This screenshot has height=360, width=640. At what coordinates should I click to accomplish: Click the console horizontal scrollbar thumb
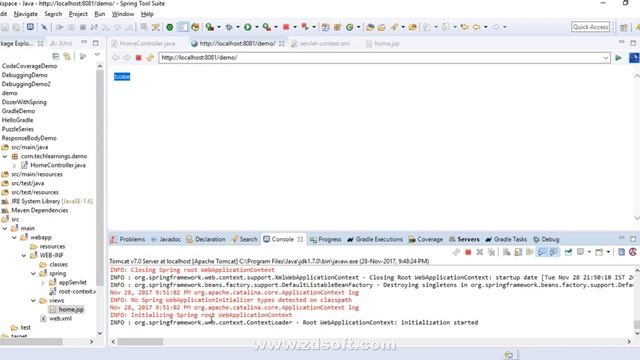[140, 342]
